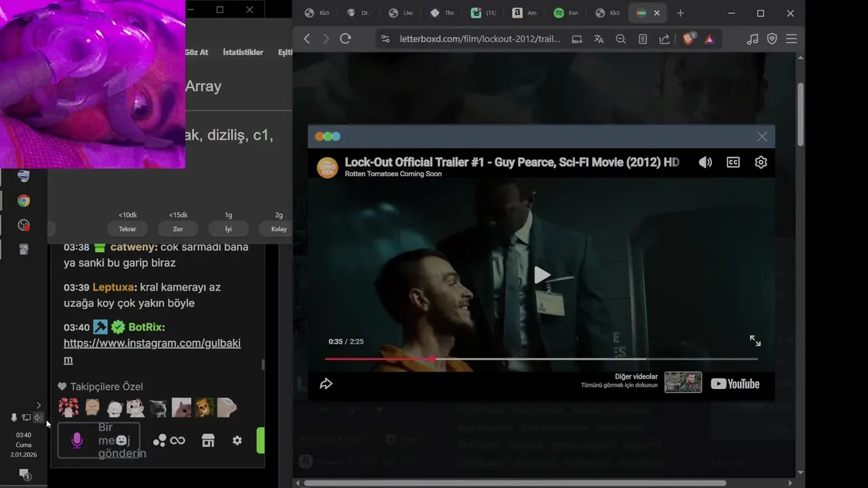Screen dimensions: 868x488
Task: Open the playlist music note icon
Action: tap(752, 39)
